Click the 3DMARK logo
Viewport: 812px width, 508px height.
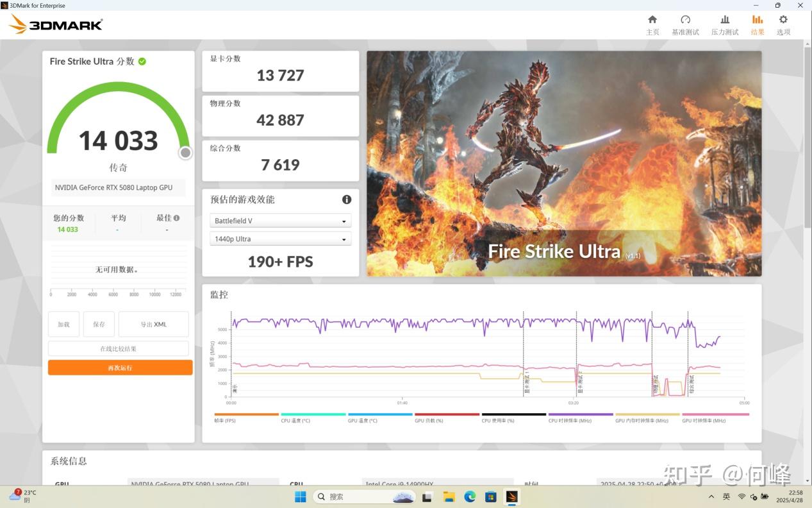[54, 24]
